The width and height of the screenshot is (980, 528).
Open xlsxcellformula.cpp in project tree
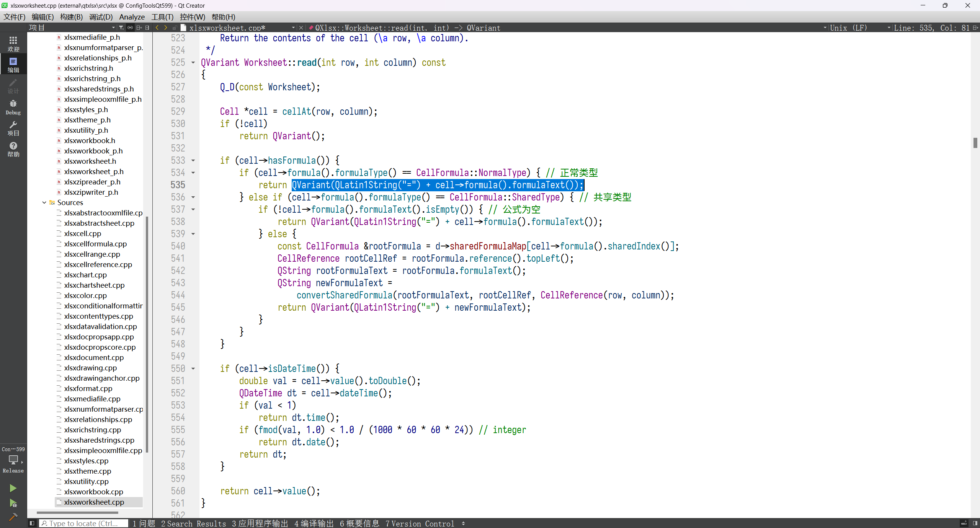95,244
